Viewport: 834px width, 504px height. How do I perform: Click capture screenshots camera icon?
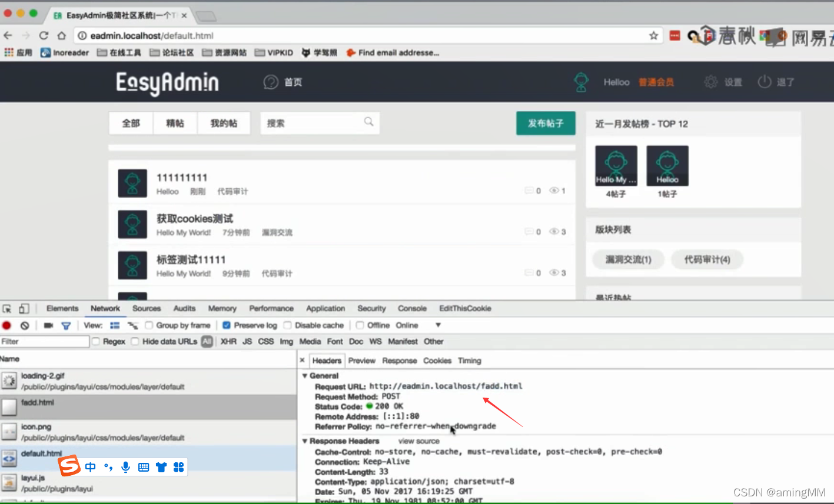48,325
